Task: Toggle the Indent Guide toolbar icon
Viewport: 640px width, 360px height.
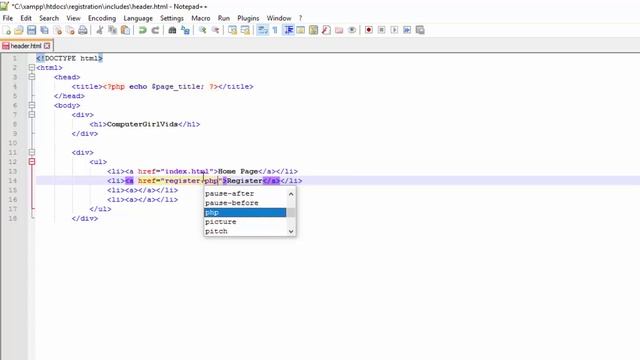Action: click(x=288, y=30)
